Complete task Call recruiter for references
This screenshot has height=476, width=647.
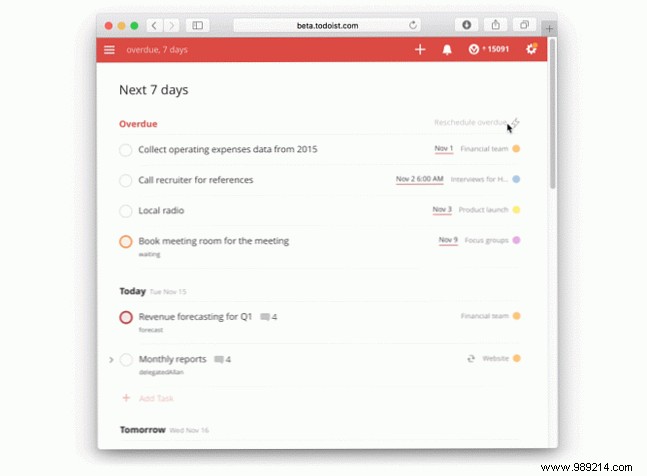coord(125,180)
